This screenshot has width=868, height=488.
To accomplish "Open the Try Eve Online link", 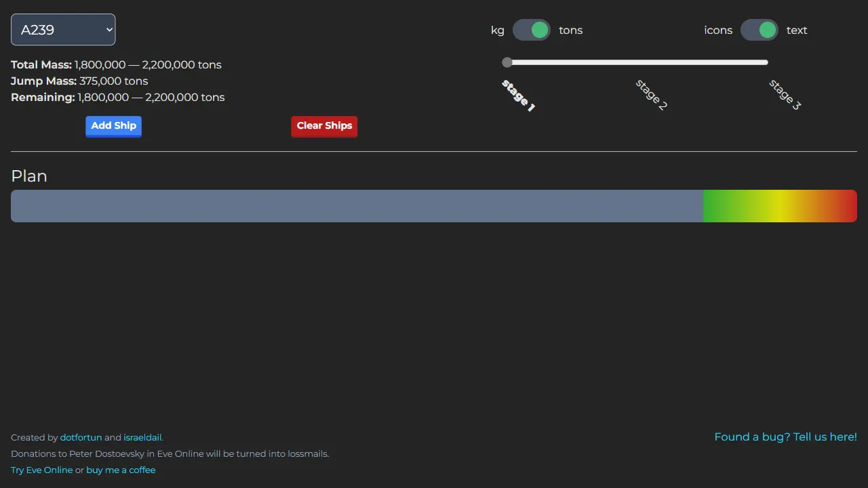I will point(42,470).
